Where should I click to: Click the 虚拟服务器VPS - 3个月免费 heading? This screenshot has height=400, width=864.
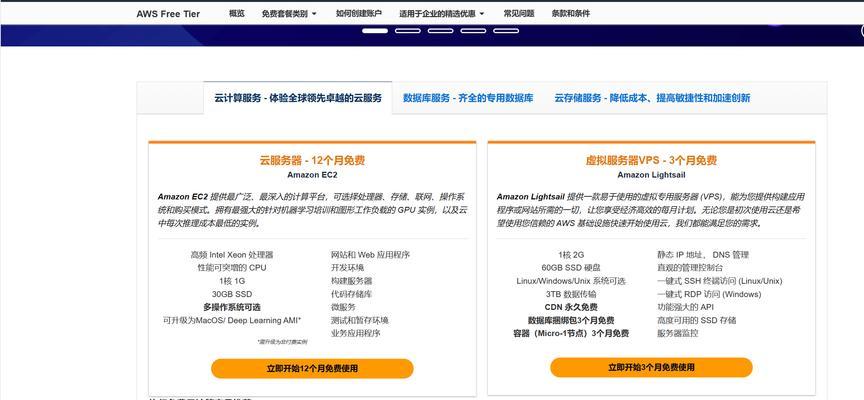click(651, 161)
